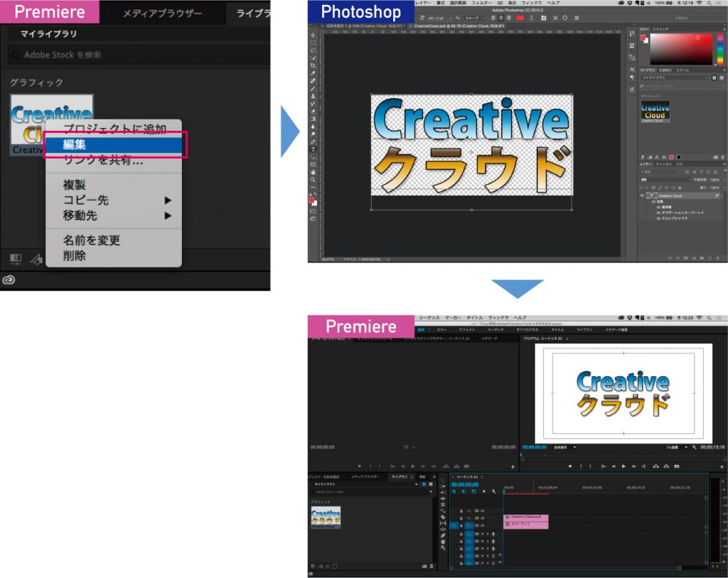The image size is (728, 578).
Task: Toggle the ドロップシャドウ effect visibility
Action: point(658,218)
